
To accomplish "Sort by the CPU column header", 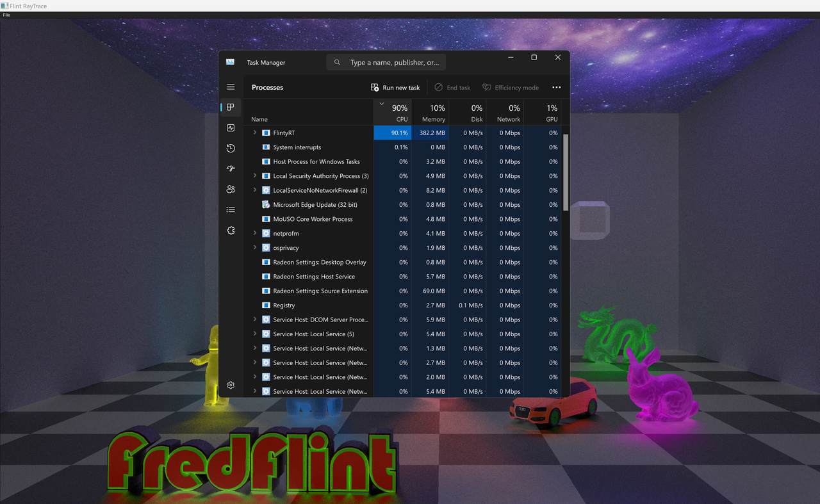I will point(392,112).
